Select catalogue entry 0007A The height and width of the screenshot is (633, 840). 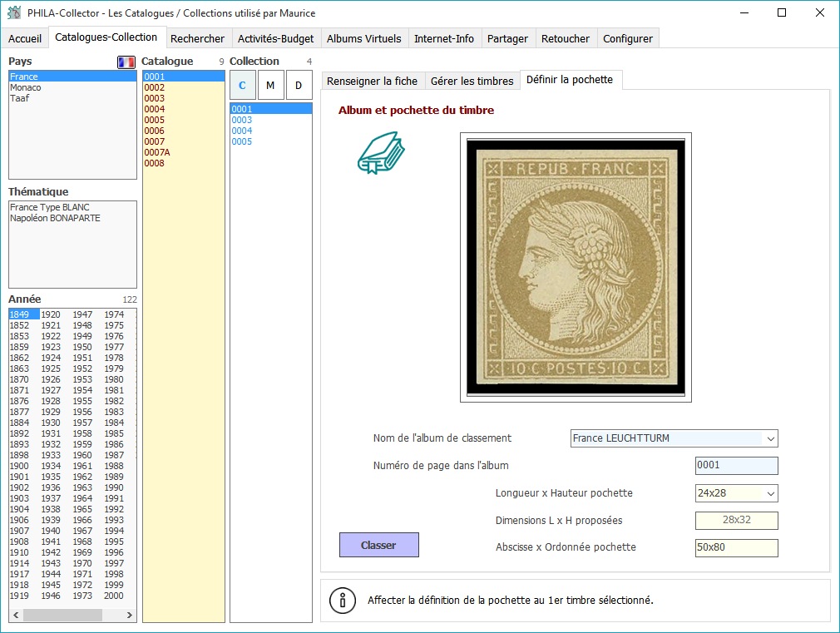point(183,152)
